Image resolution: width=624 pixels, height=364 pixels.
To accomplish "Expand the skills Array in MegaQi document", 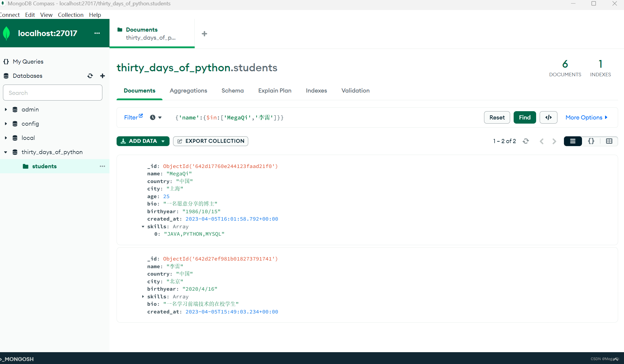I will click(x=142, y=226).
